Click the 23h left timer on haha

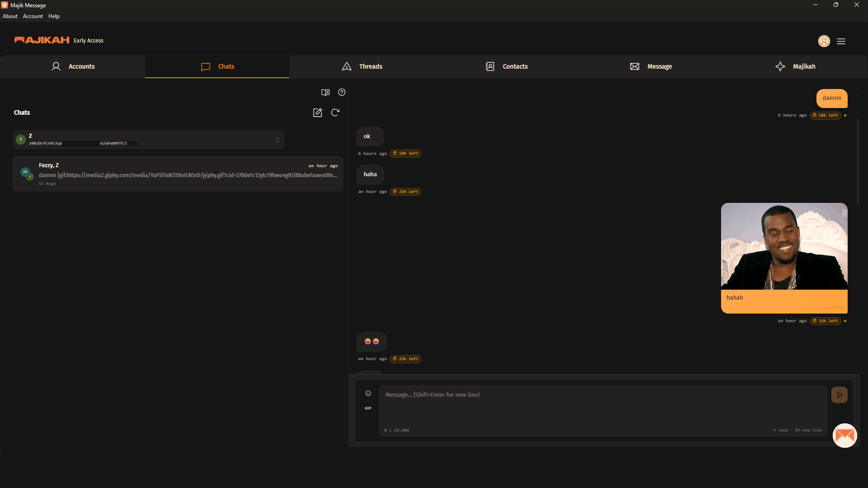pos(406,192)
